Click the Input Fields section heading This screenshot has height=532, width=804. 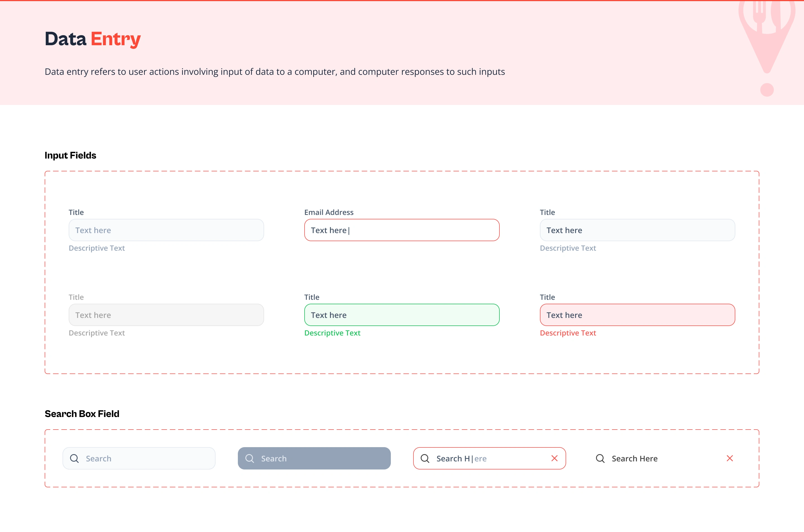[70, 155]
